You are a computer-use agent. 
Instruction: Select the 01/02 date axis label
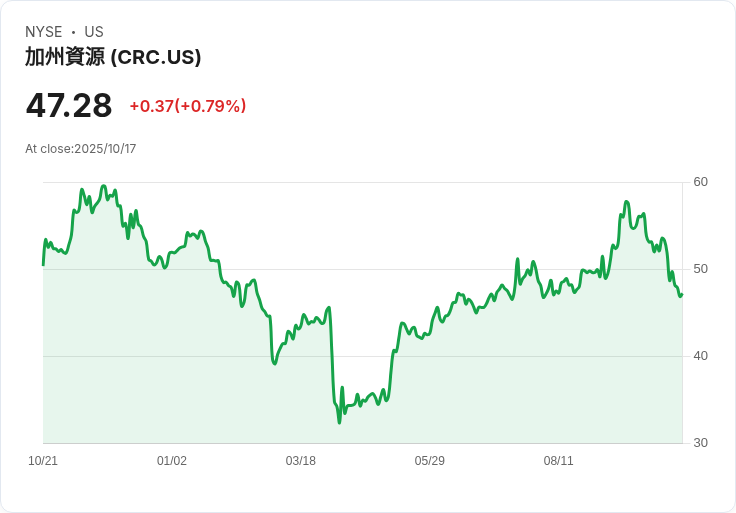pyautogui.click(x=172, y=461)
